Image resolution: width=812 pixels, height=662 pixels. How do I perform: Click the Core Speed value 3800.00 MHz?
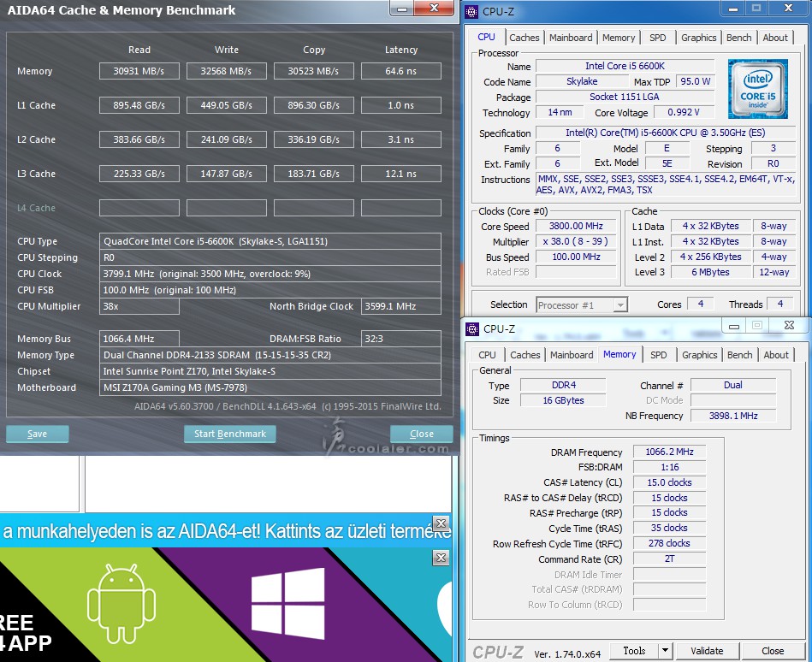click(576, 226)
